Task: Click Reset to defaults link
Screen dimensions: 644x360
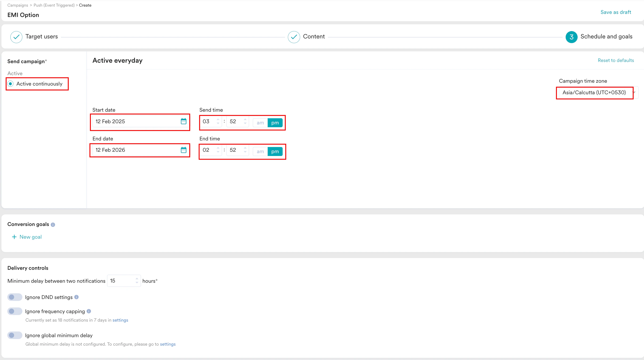Action: [616, 60]
